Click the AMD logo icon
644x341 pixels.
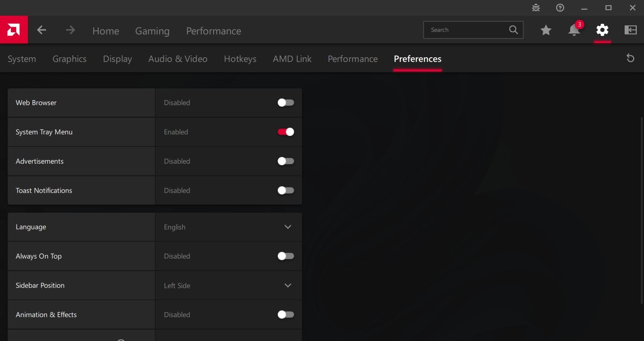[x=14, y=29]
